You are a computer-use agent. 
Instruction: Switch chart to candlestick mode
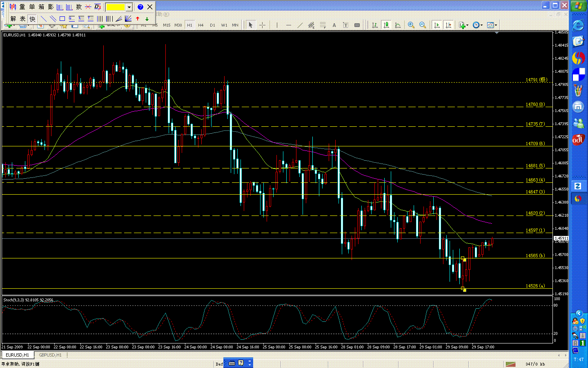click(x=386, y=25)
